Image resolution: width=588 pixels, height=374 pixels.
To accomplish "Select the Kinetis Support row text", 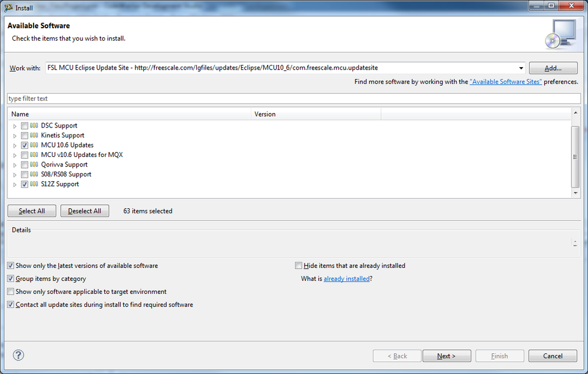I will coord(62,135).
